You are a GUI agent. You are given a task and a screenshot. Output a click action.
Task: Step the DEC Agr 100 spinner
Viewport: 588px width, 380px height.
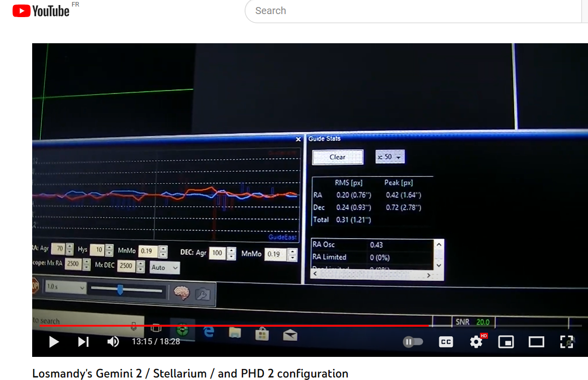click(231, 253)
